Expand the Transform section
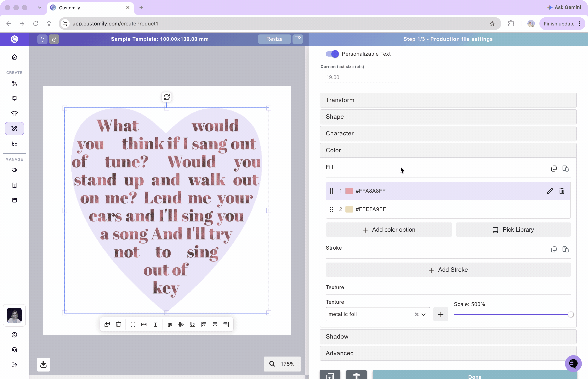Screen dimensions: 588x379 click(448, 100)
